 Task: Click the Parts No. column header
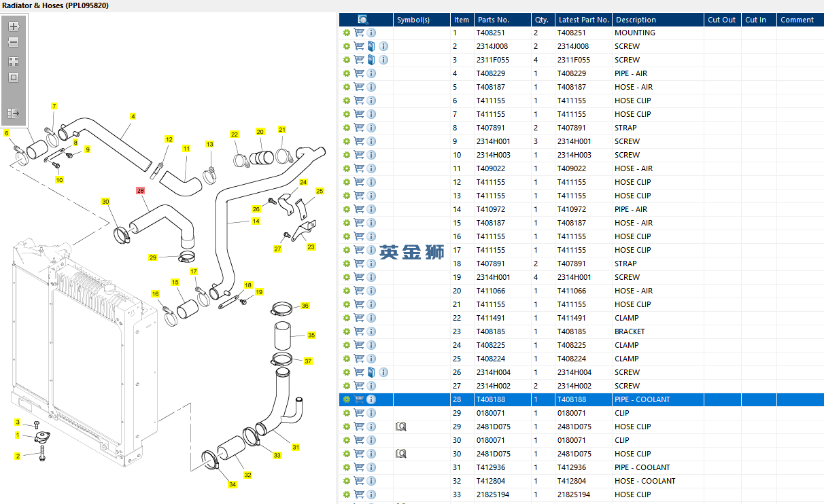[502, 20]
